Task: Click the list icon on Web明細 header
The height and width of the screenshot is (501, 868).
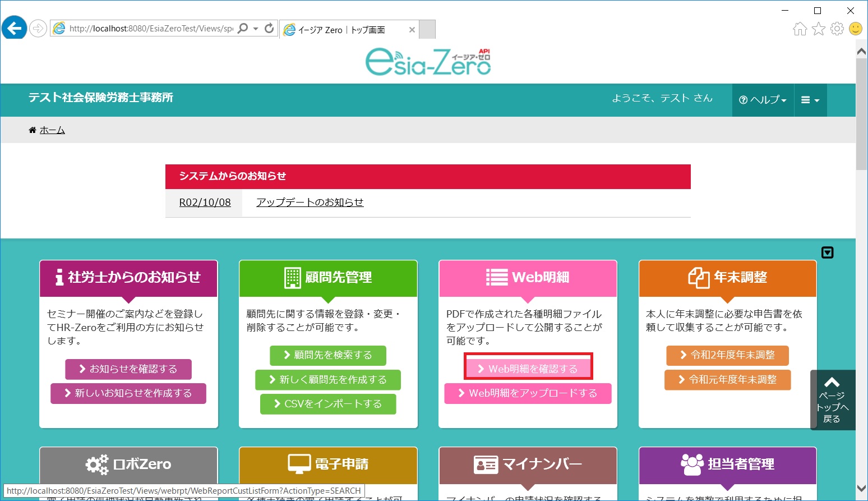Action: (497, 277)
